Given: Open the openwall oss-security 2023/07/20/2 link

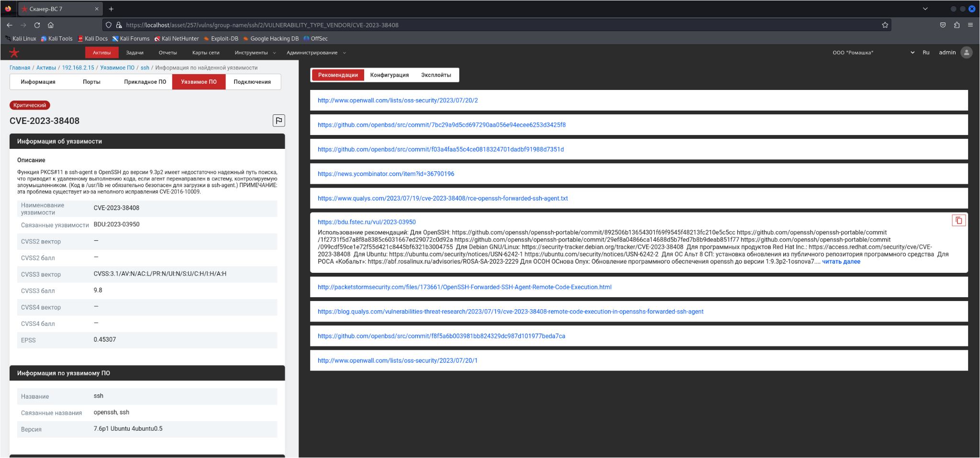Looking at the screenshot, I should (398, 101).
